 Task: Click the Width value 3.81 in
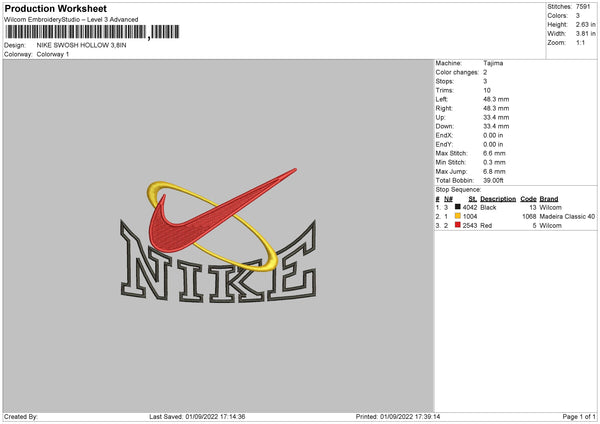click(586, 34)
